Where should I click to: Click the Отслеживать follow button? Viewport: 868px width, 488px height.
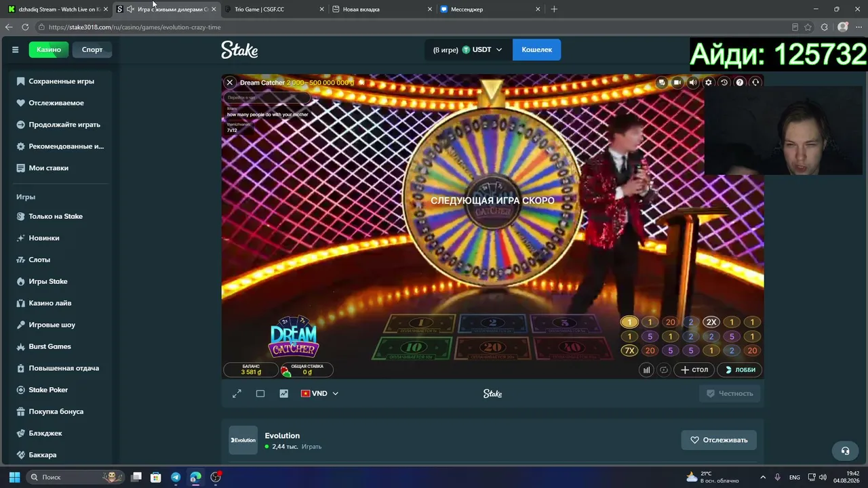click(x=719, y=440)
